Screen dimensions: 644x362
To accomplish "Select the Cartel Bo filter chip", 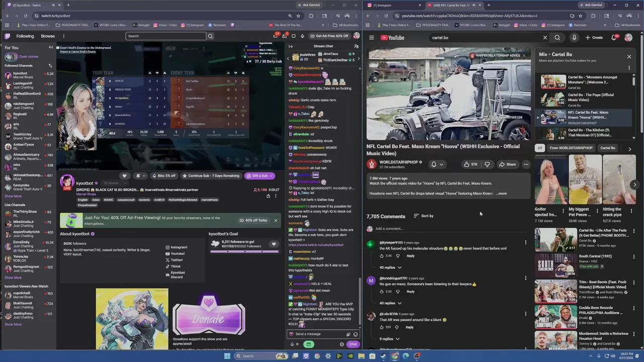I will point(608,148).
